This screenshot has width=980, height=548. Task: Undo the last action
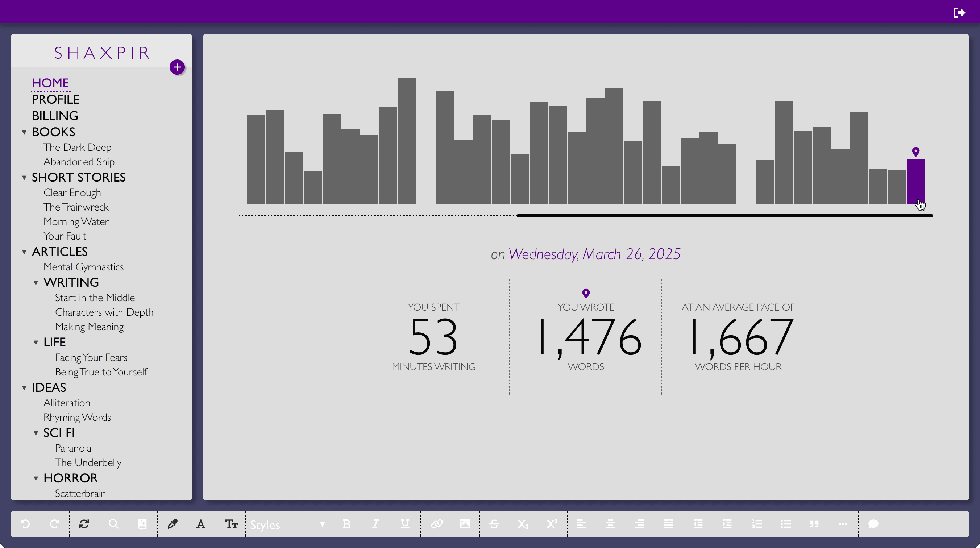(25, 524)
